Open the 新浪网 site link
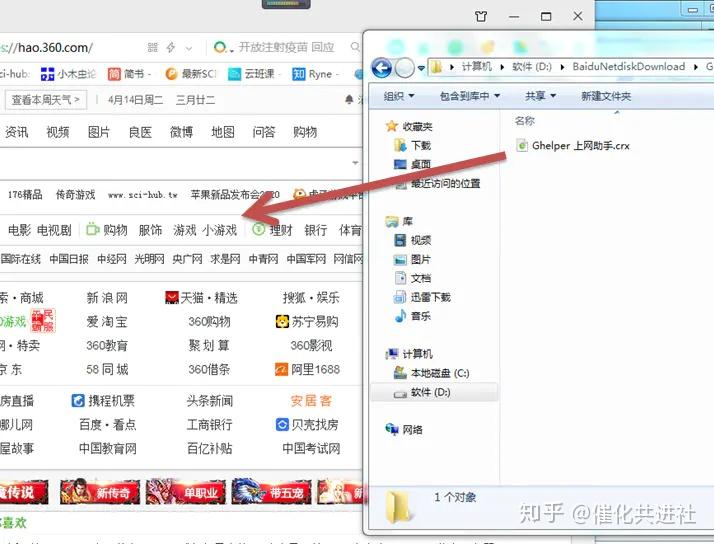 pos(107,298)
